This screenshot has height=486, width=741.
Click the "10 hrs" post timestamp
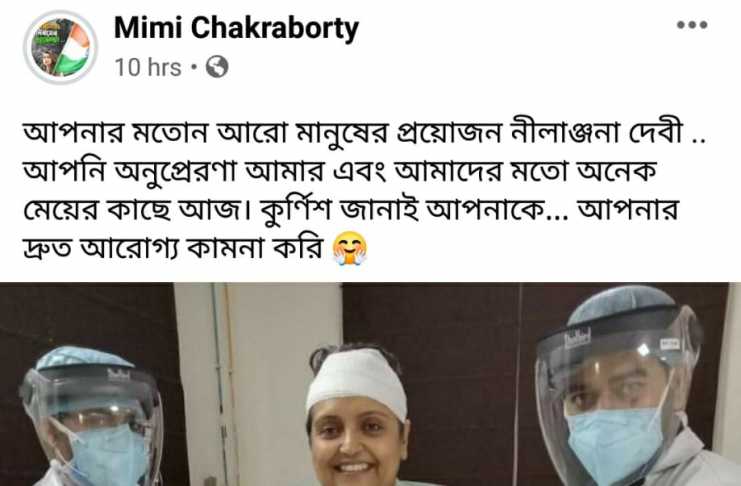148,67
